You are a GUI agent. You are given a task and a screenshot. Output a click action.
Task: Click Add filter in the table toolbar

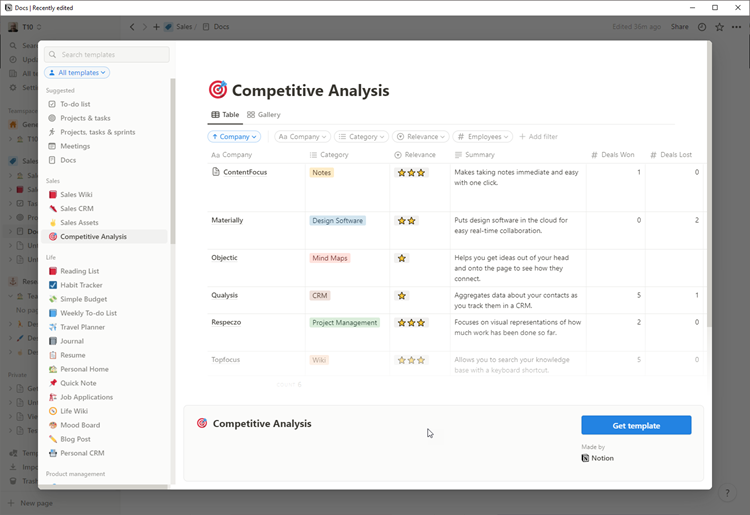(538, 137)
